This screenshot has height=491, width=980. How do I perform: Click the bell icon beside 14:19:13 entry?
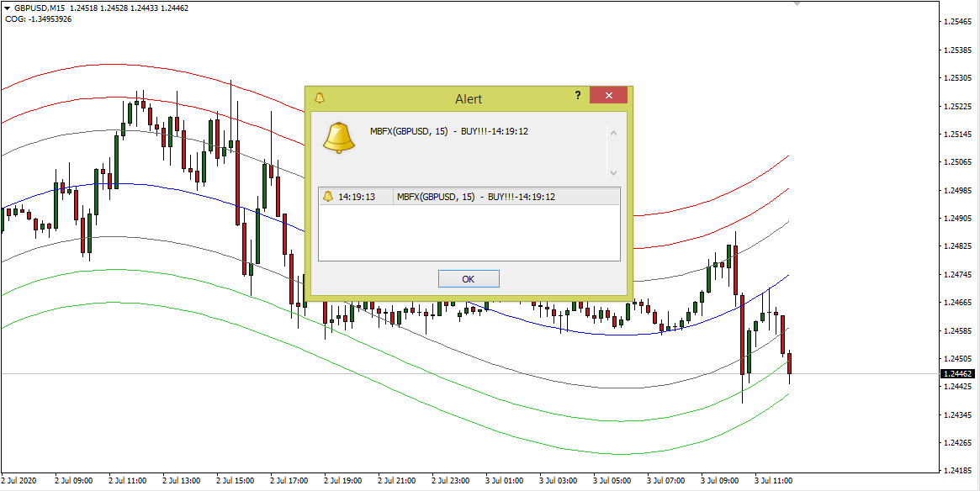tap(328, 197)
